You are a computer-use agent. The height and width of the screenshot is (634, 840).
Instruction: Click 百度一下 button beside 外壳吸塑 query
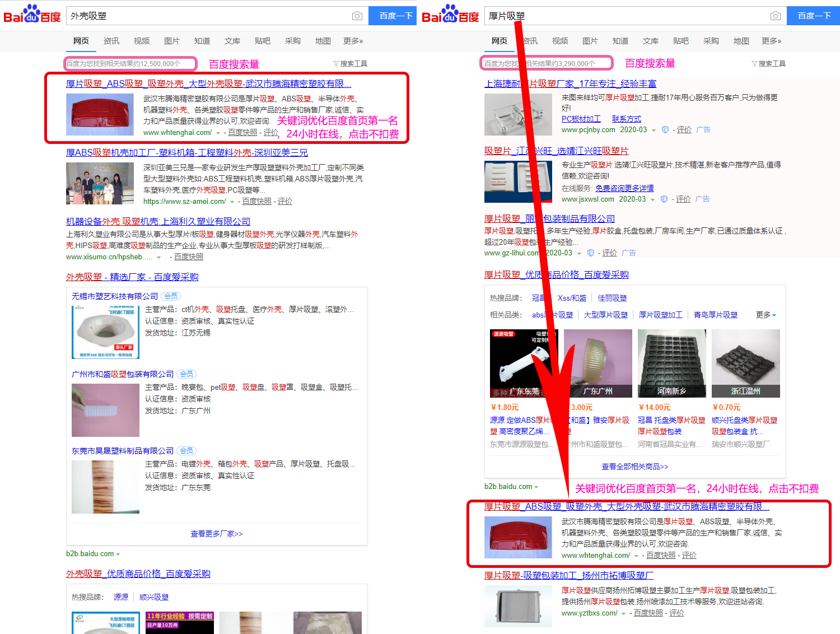coord(392,16)
